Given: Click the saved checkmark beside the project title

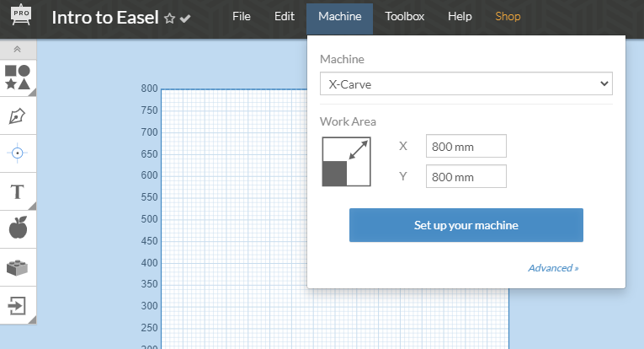Looking at the screenshot, I should coord(185,19).
